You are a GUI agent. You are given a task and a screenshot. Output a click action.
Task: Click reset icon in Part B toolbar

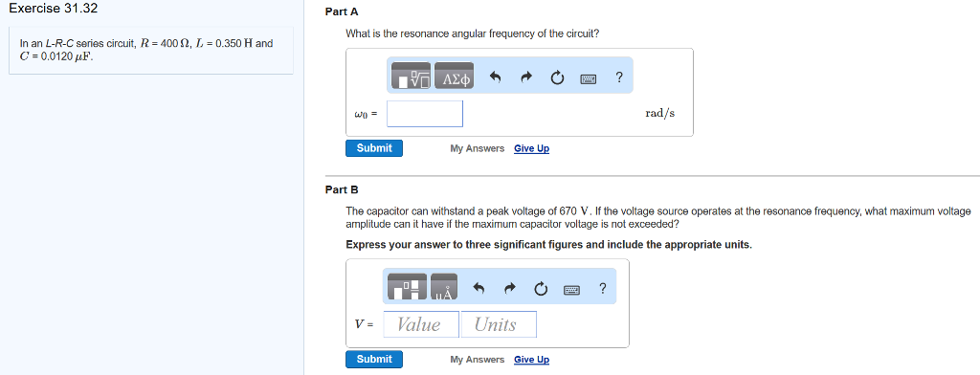click(x=541, y=289)
